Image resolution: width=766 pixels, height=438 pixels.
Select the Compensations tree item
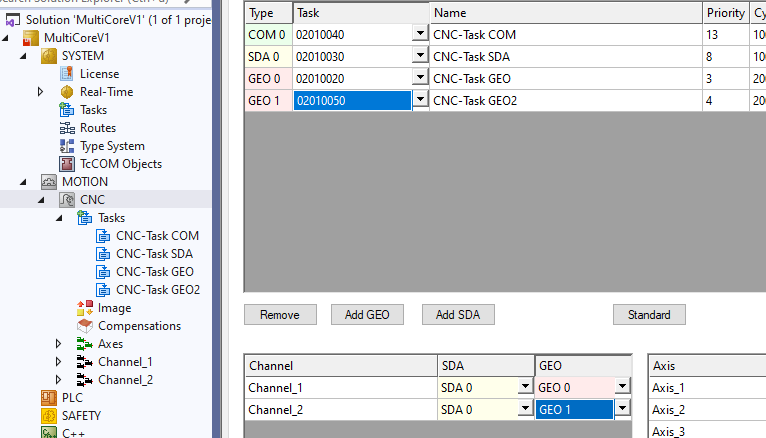tap(139, 326)
